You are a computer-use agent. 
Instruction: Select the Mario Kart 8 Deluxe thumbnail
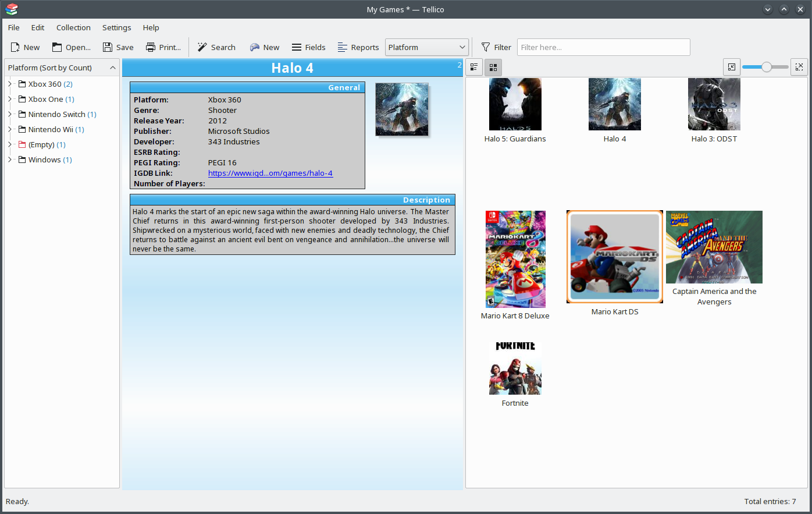click(x=515, y=259)
